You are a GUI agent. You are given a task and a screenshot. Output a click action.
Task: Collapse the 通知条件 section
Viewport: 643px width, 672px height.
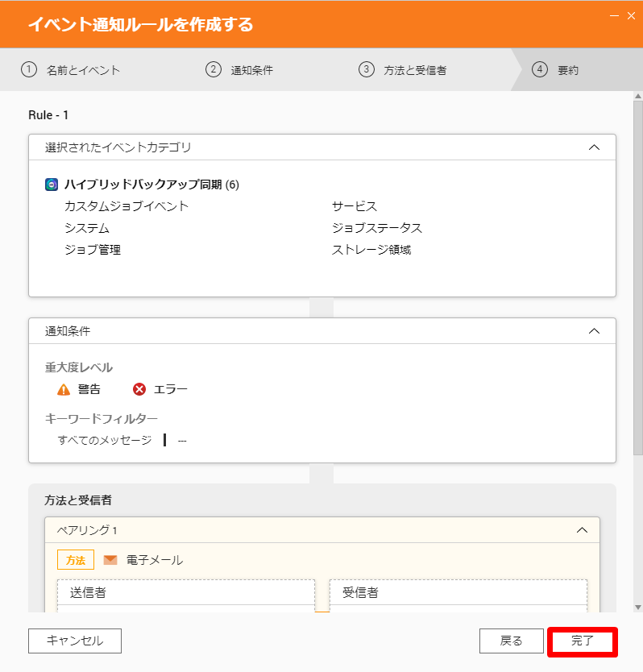pyautogui.click(x=594, y=331)
